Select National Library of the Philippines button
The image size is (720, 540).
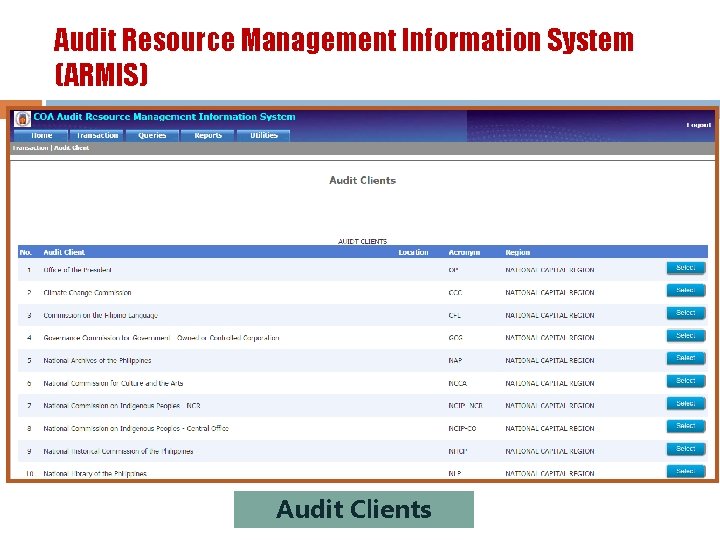tap(686, 471)
